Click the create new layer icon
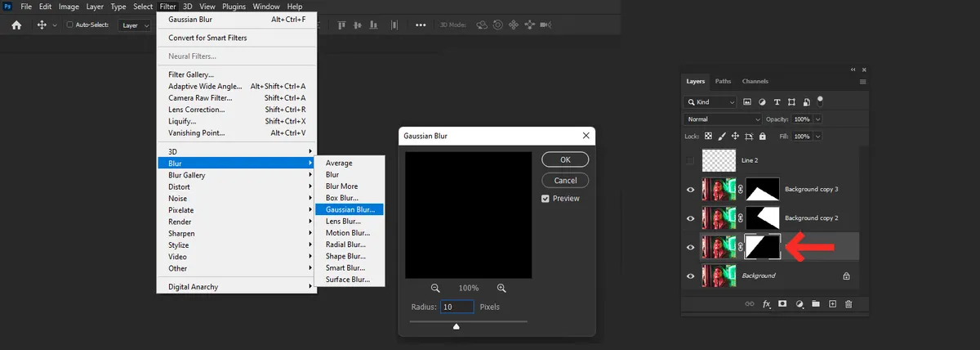The width and height of the screenshot is (980, 350). point(832,304)
